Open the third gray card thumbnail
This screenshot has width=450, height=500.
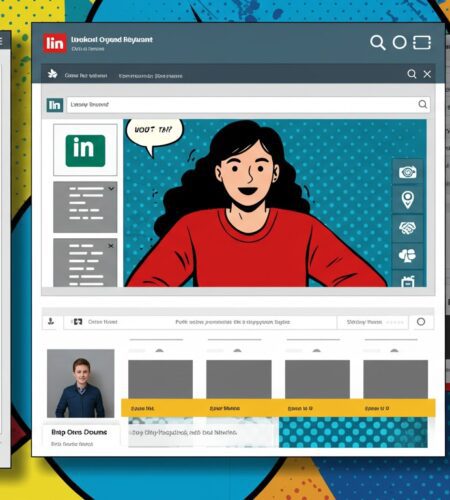point(317,379)
